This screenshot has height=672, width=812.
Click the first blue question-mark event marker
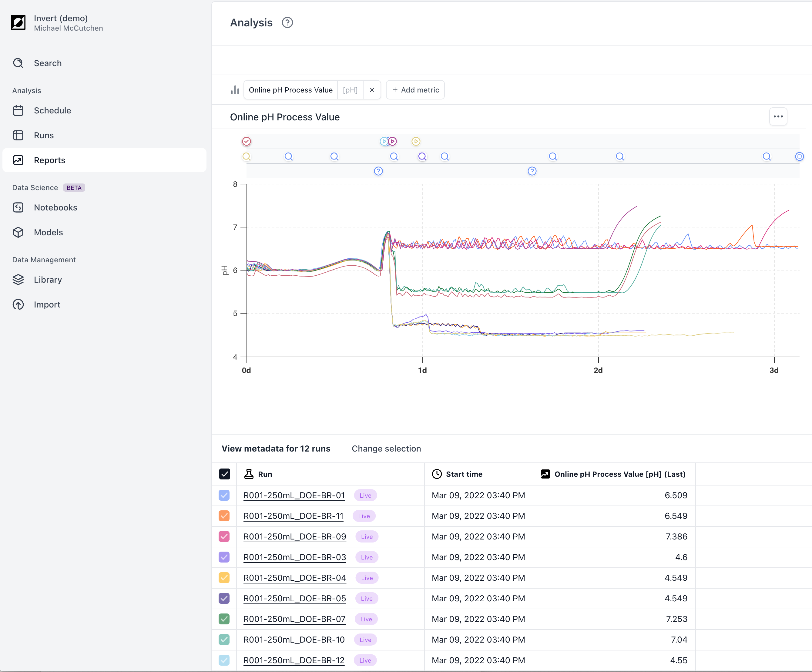tap(378, 171)
